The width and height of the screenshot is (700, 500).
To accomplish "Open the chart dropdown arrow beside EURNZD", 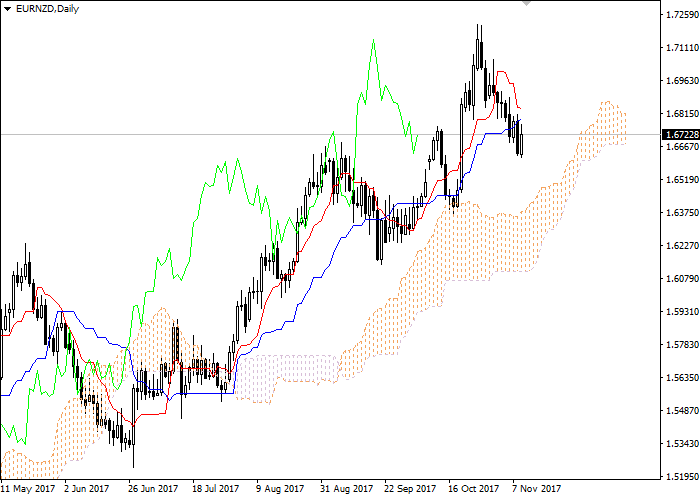I will pos(7,9).
